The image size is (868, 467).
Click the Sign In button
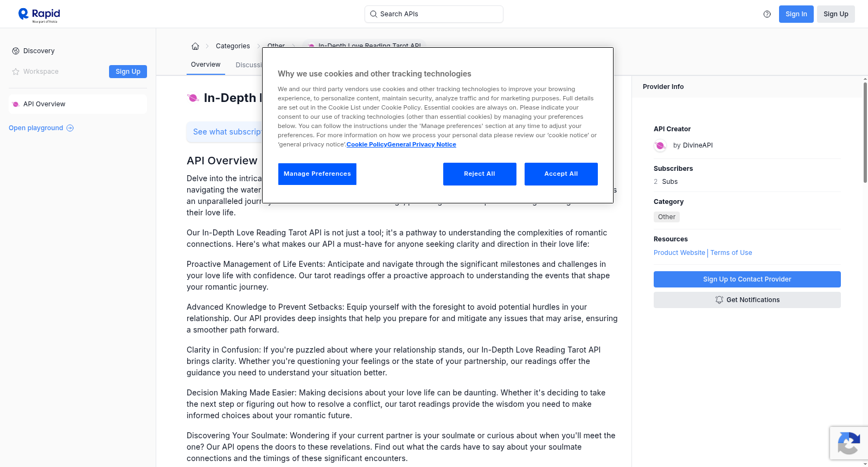796,14
